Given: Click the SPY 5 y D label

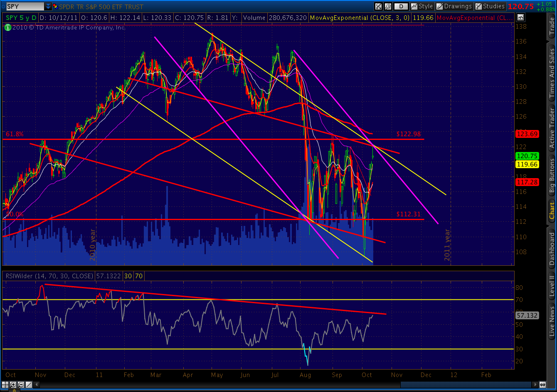Looking at the screenshot, I should (x=21, y=18).
